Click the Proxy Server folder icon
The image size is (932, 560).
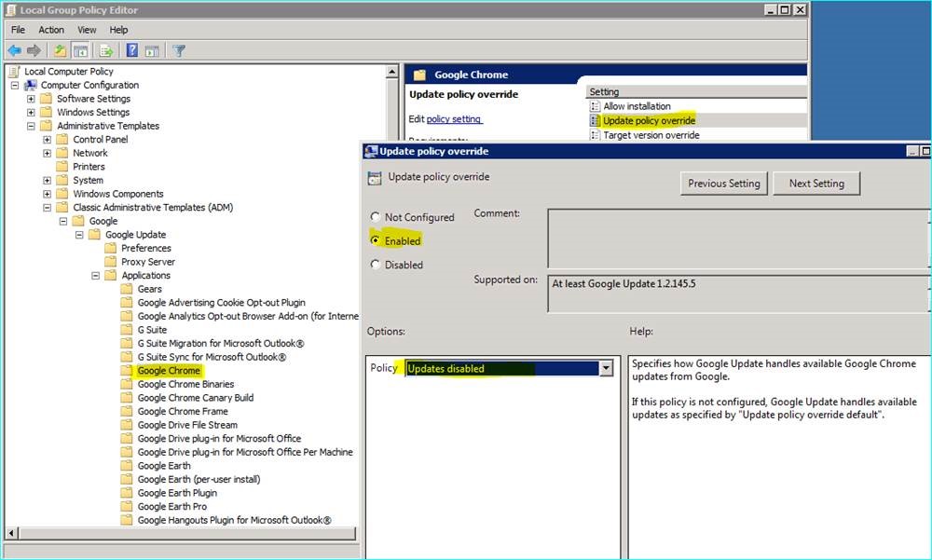111,262
